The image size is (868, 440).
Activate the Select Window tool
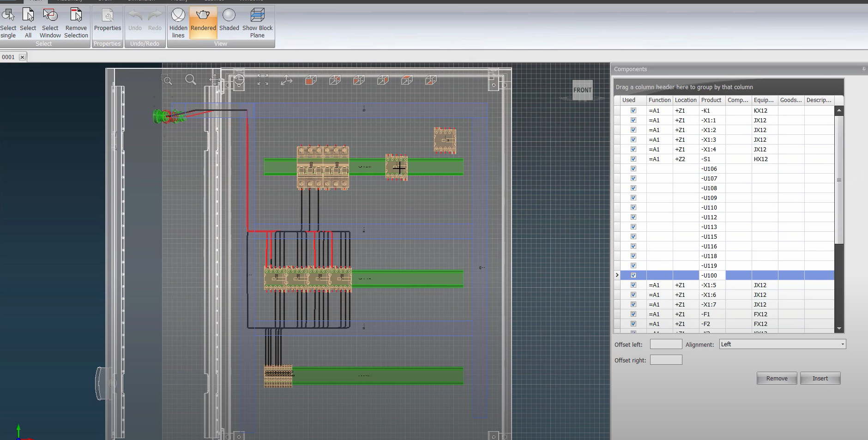[50, 23]
